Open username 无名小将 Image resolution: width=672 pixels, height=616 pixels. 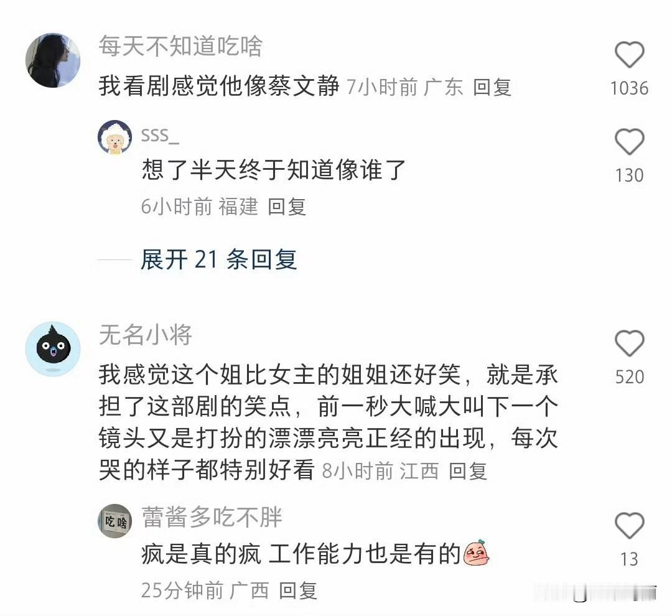coord(145,335)
